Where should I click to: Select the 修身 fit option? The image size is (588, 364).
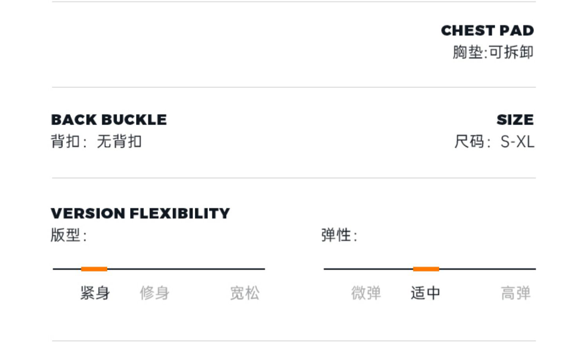154,293
